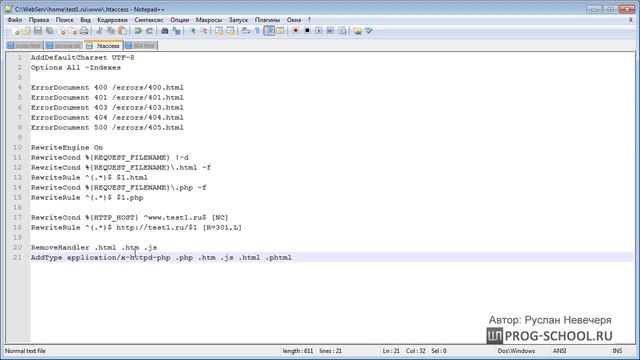Open the User Defined Language icon
The image size is (640, 360).
tap(280, 31)
